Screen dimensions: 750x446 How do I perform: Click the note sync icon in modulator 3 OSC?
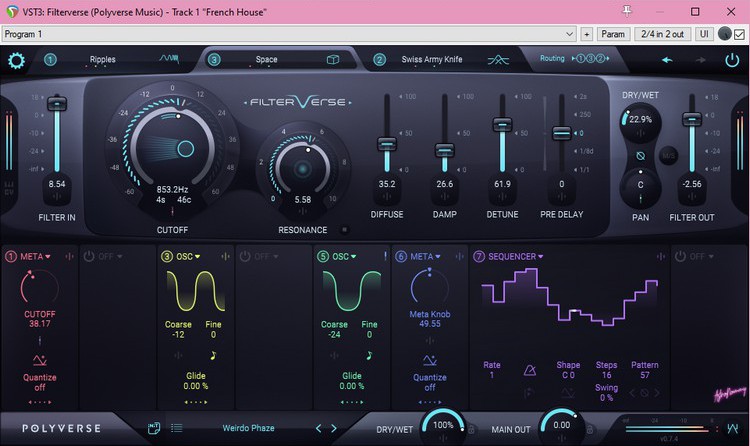213,355
